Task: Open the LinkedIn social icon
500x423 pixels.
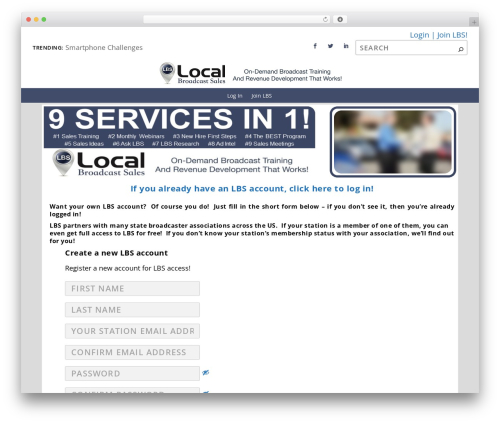Action: [x=346, y=46]
